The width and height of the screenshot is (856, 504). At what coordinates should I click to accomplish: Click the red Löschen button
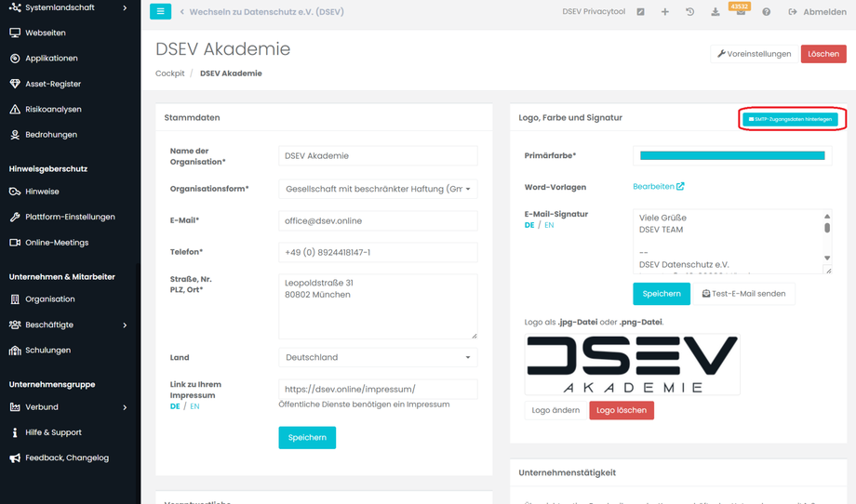point(823,54)
